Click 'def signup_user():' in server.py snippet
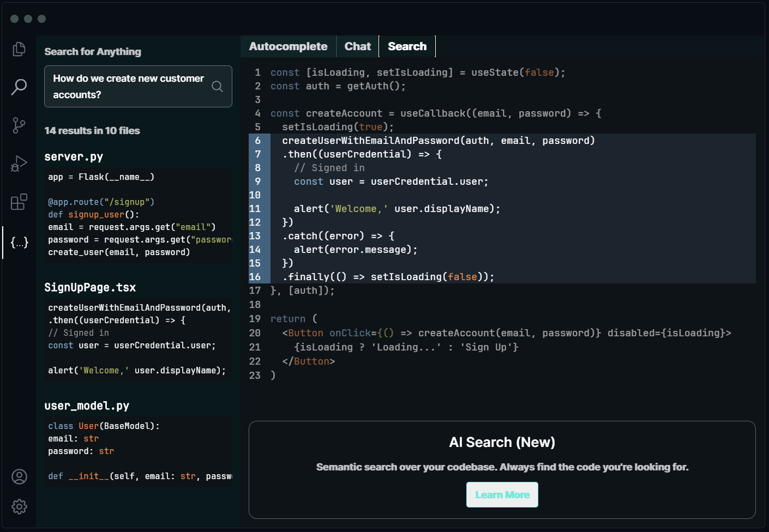This screenshot has width=769, height=532. point(94,215)
